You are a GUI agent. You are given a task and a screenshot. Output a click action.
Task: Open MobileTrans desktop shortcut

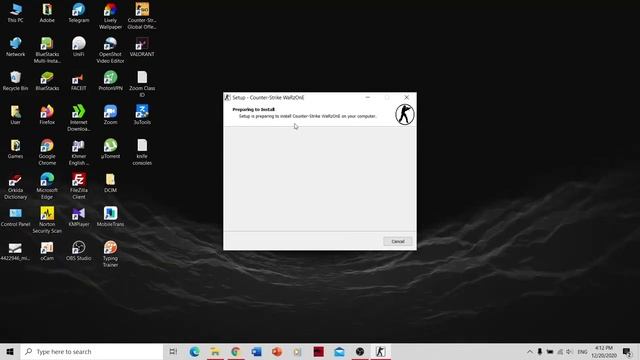pos(110,217)
